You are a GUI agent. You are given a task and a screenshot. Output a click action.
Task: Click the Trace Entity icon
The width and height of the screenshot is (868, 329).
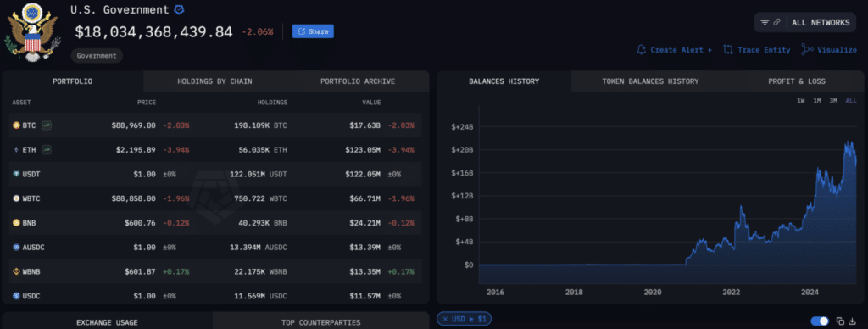tap(728, 50)
